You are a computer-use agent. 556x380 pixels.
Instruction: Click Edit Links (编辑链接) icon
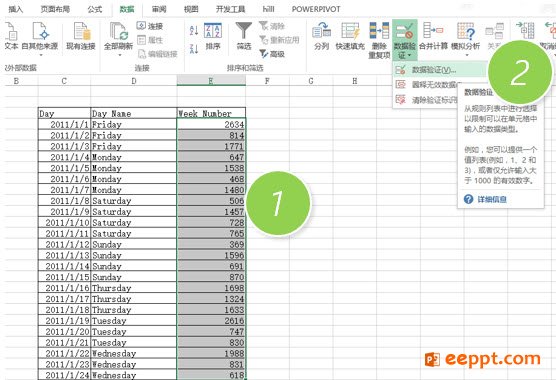[x=142, y=54]
